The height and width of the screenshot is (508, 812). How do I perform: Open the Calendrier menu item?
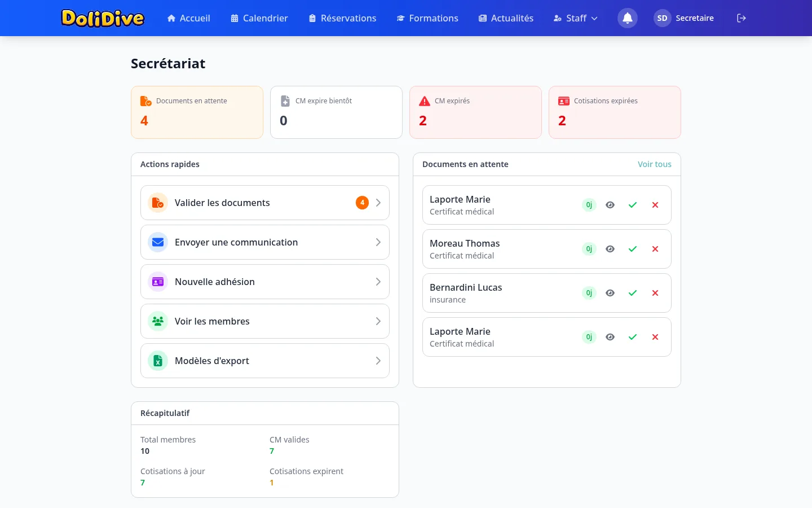click(x=259, y=18)
